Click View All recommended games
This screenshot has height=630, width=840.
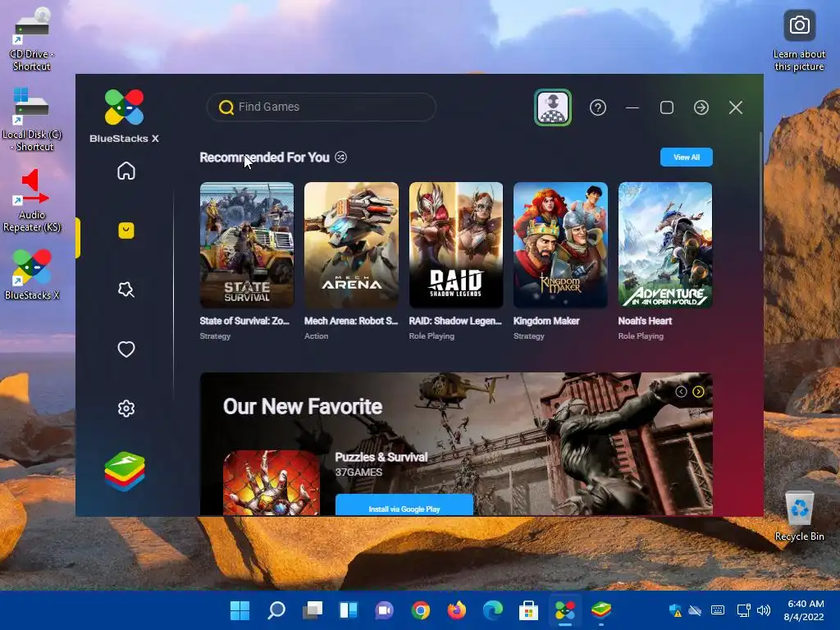click(x=687, y=157)
